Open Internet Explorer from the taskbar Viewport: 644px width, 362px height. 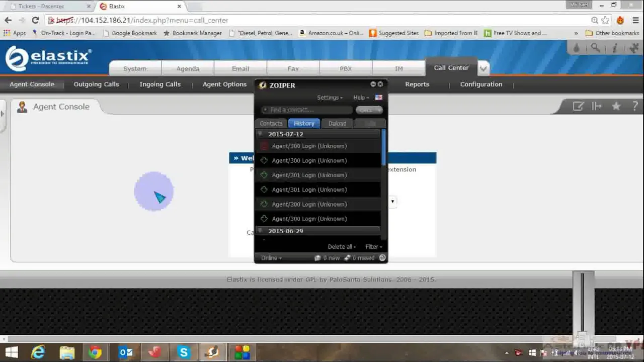coord(38,352)
